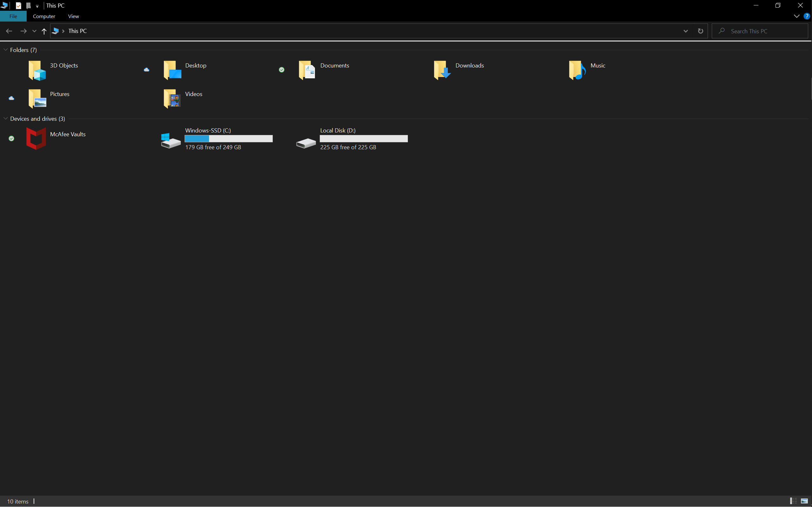The height and width of the screenshot is (507, 812).
Task: Open the View ribbon tab
Action: click(73, 16)
